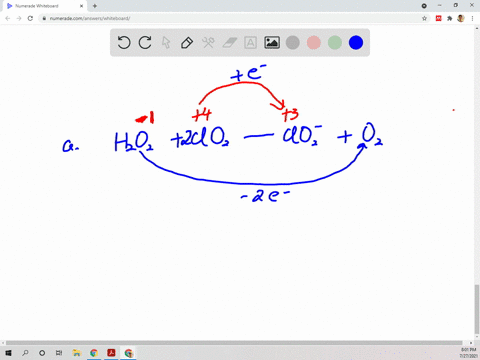Open Cortana circle on taskbar

coord(42,353)
